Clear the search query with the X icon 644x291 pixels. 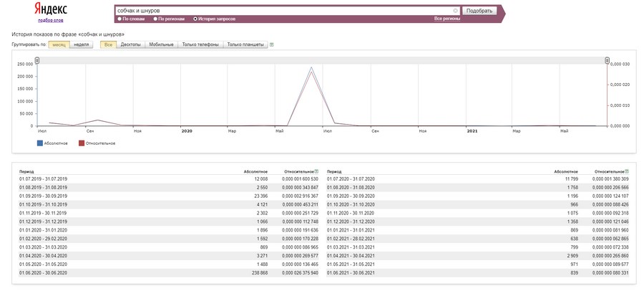coord(455,11)
